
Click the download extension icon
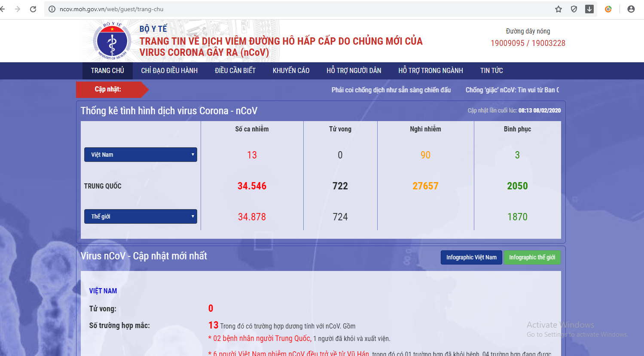coord(589,9)
